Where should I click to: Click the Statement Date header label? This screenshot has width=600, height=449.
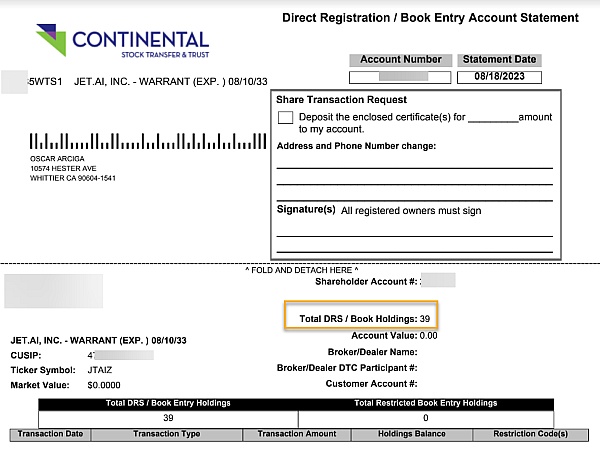(499, 60)
